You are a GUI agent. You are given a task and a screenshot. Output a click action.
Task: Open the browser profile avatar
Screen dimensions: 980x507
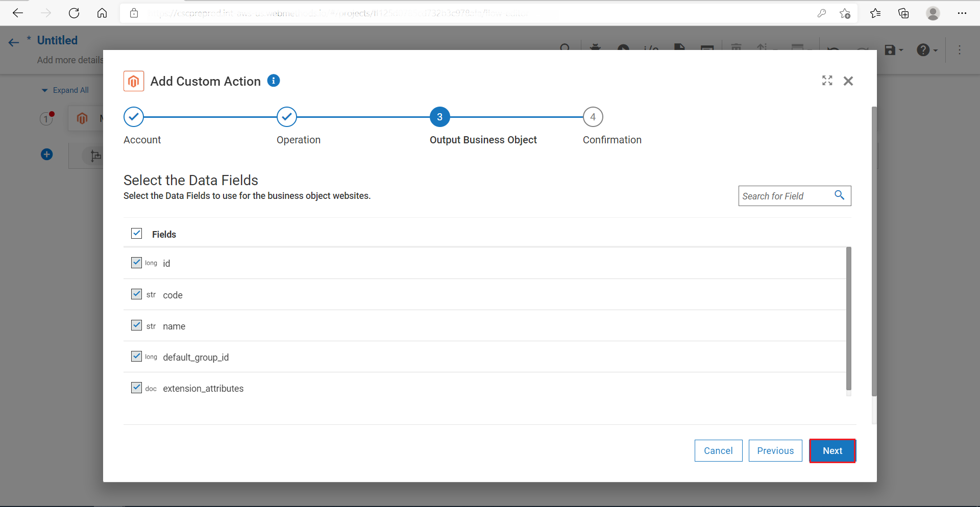coord(933,13)
